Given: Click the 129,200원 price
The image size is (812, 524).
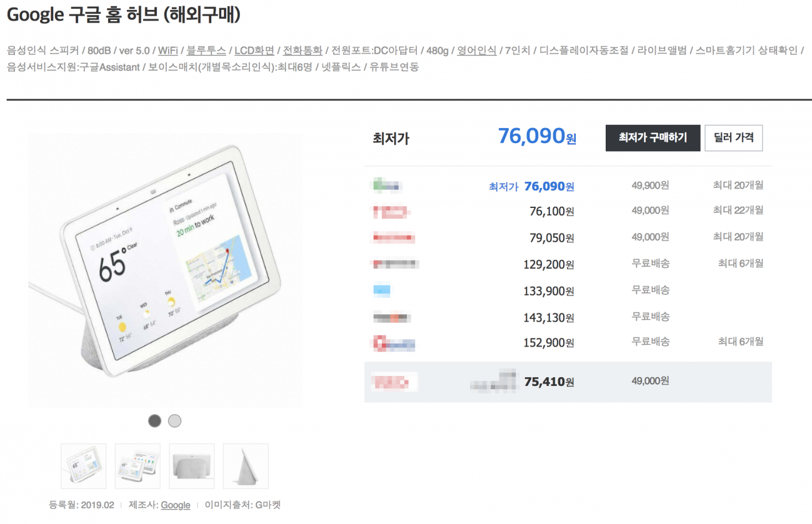Looking at the screenshot, I should click(x=549, y=264).
